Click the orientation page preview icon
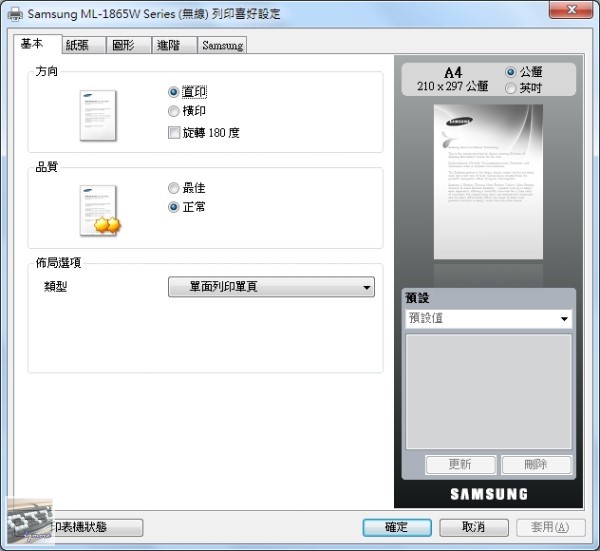Image resolution: width=600 pixels, height=551 pixels. tap(98, 116)
